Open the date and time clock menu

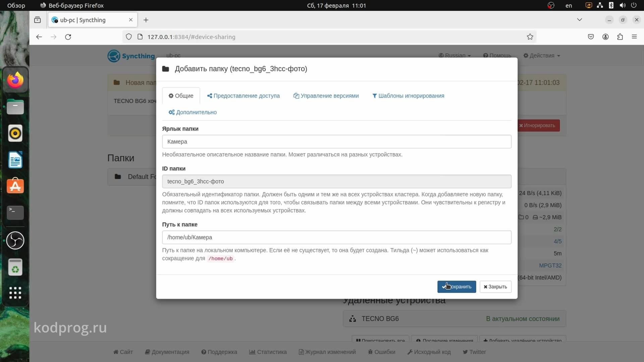click(x=336, y=5)
